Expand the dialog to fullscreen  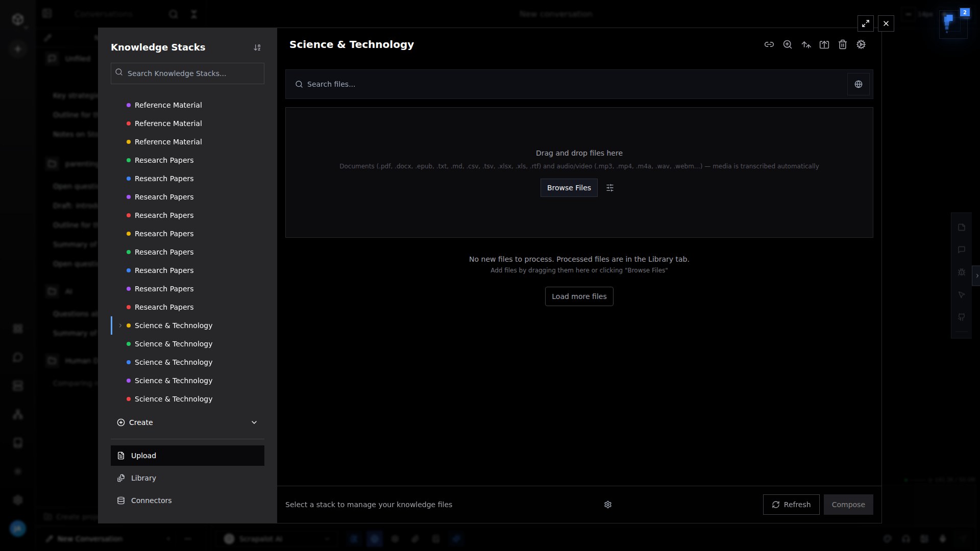(866, 23)
